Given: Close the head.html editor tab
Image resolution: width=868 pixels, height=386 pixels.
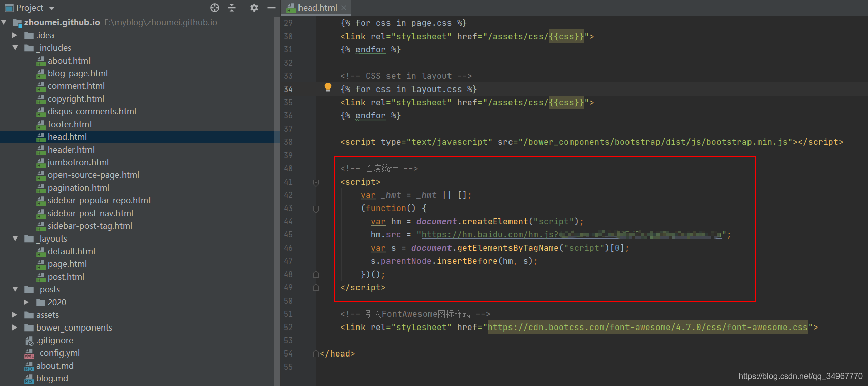Looking at the screenshot, I should click(x=344, y=8).
